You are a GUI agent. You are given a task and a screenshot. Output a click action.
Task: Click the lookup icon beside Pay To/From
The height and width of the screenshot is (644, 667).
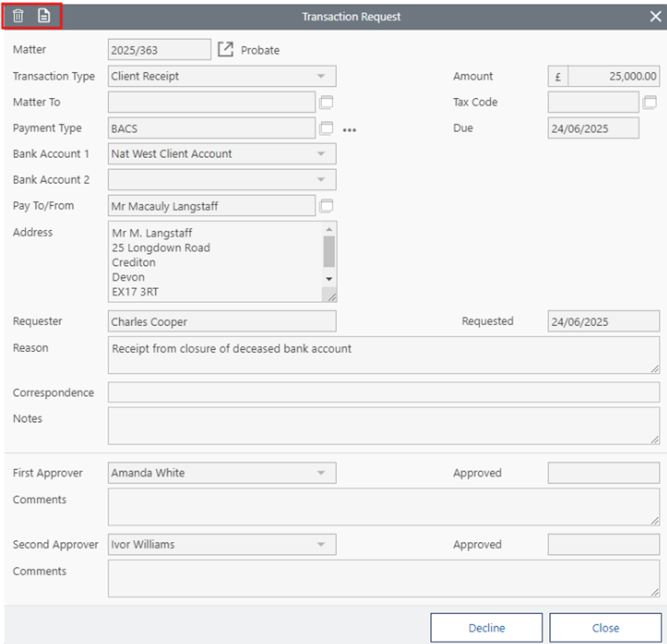[x=327, y=206]
